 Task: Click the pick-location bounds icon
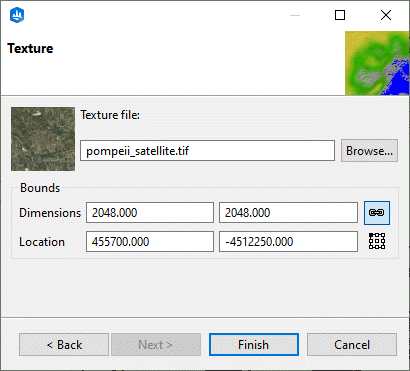point(377,241)
